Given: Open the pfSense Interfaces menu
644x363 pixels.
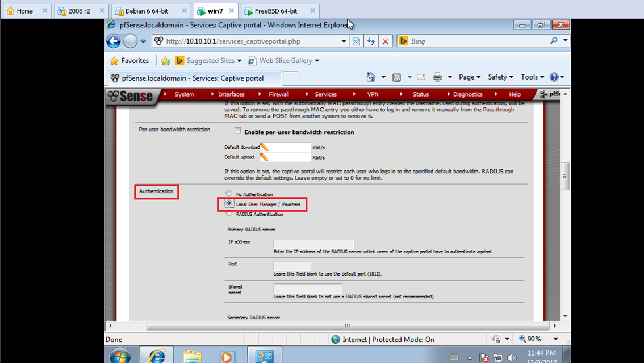Looking at the screenshot, I should pos(231,94).
